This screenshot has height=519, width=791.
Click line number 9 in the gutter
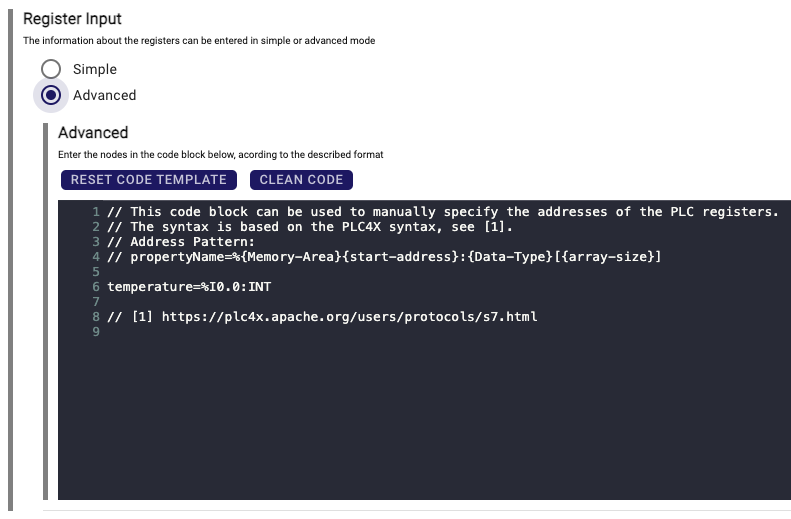point(96,332)
